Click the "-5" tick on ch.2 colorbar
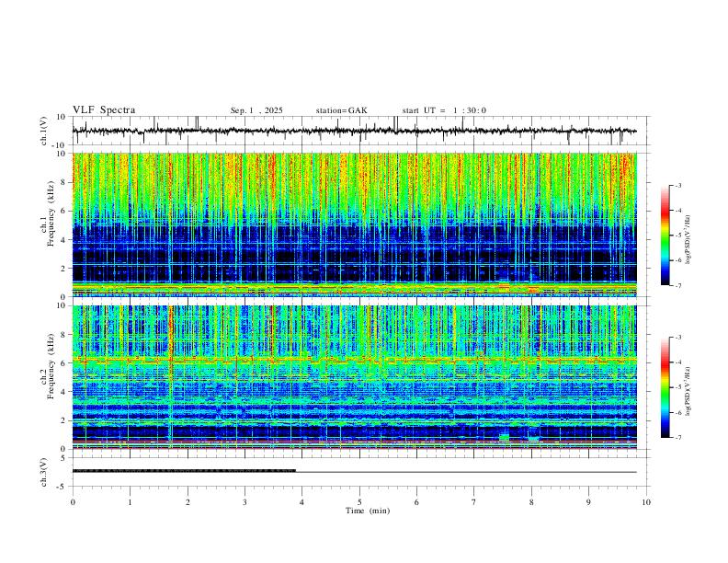The image size is (728, 563). point(677,387)
